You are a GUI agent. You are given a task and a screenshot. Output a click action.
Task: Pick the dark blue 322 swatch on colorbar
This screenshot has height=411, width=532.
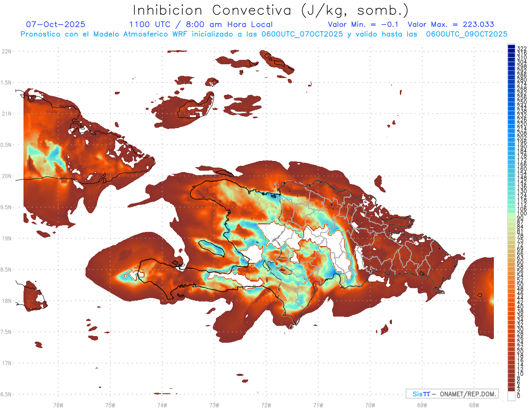coord(512,47)
